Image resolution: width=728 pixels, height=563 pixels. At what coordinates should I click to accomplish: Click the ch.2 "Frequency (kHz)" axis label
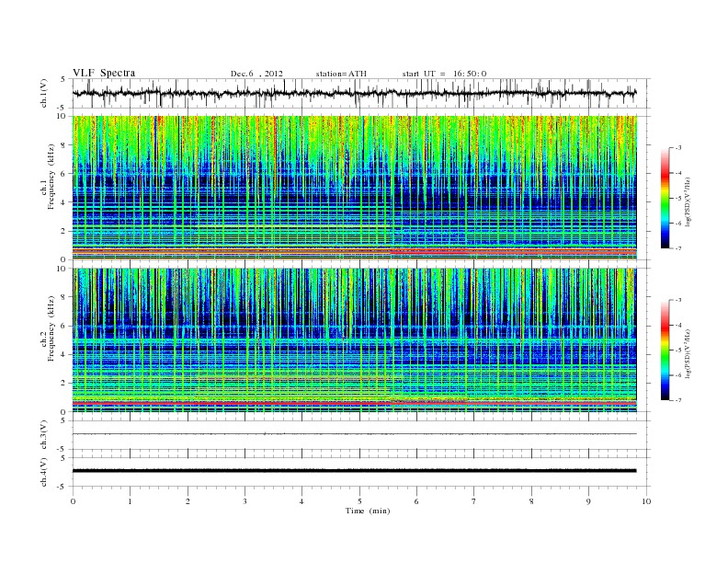51,328
